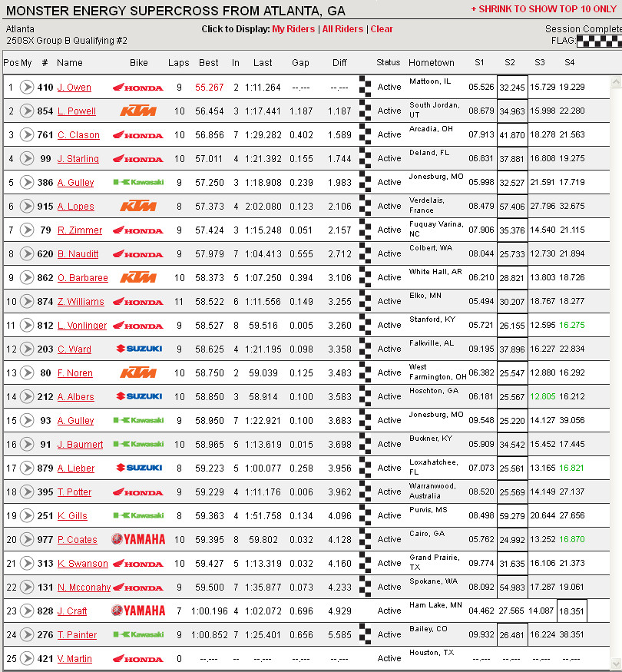Click the Kawasaki logo in T. Painter's row
The image size is (622, 672).
point(138,634)
